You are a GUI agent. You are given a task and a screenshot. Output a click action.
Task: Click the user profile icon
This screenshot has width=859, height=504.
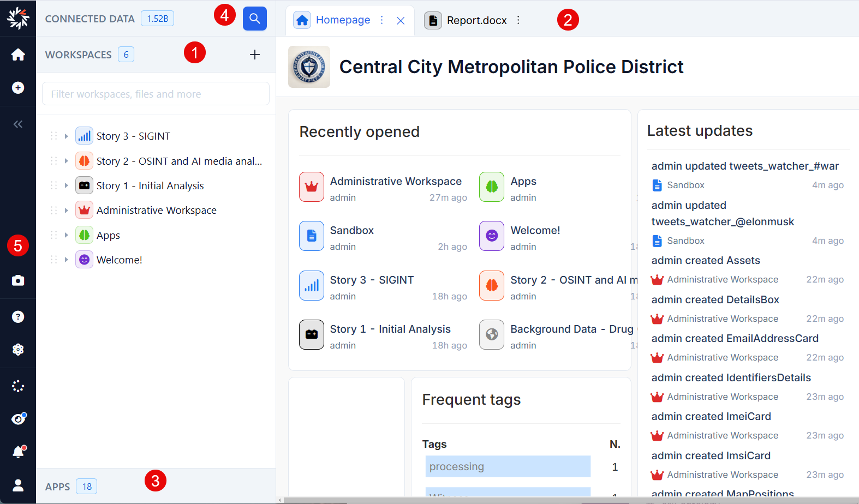tap(18, 485)
